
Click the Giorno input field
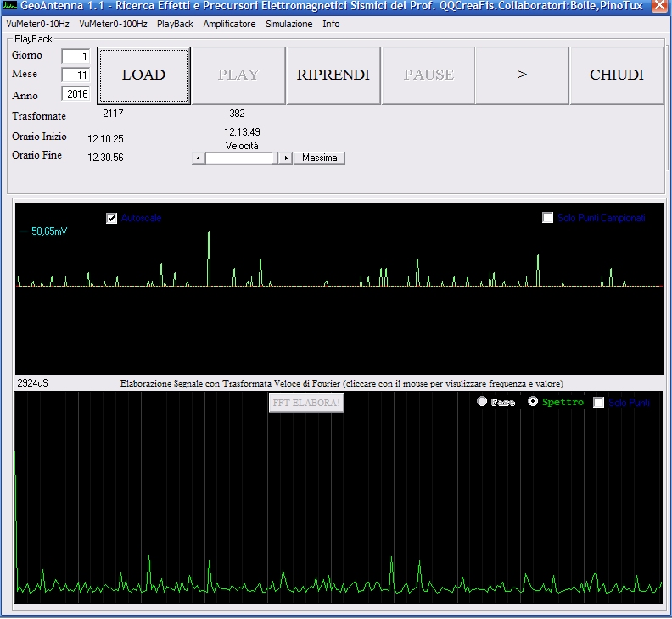[76, 57]
